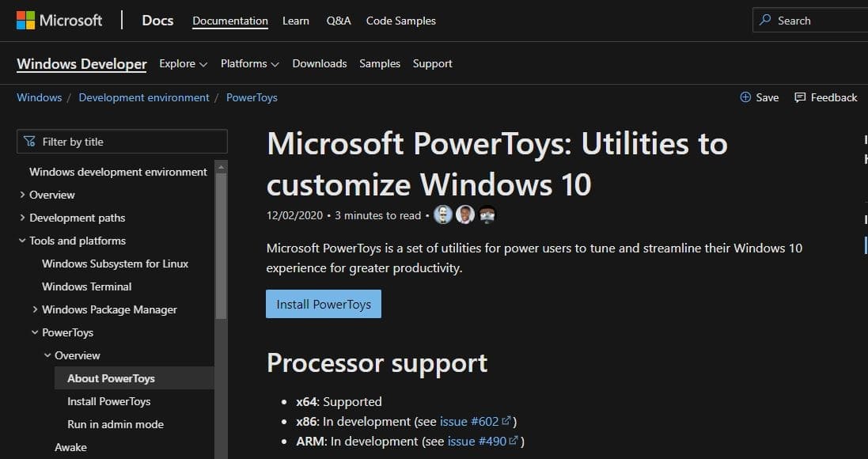This screenshot has width=868, height=459.
Task: Switch to the Learn tab
Action: (x=296, y=21)
